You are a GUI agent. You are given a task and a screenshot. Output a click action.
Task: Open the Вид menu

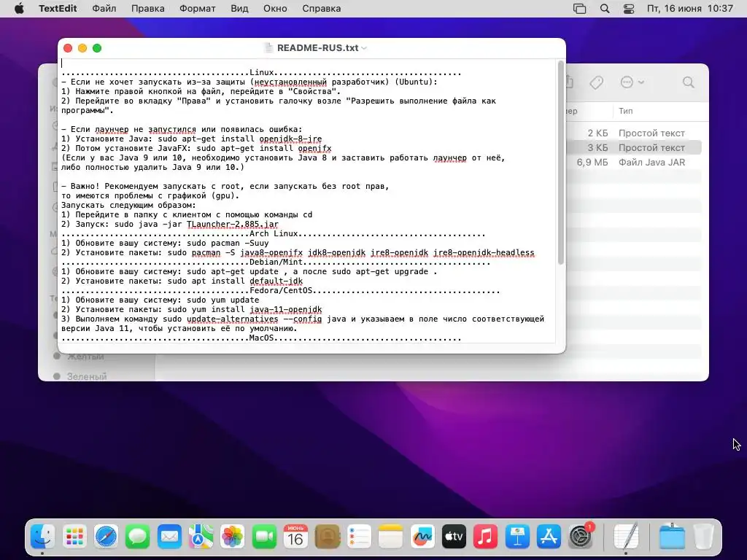point(239,9)
